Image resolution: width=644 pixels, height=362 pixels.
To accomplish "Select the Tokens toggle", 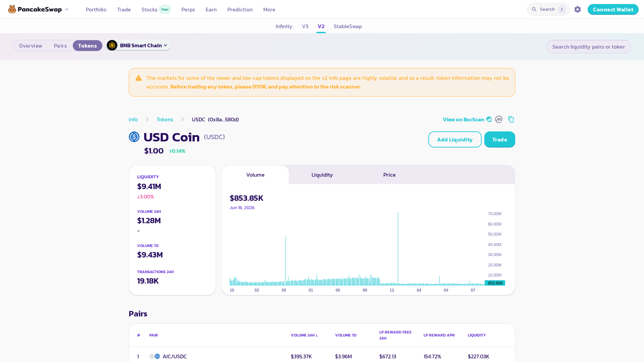I will (x=88, y=46).
